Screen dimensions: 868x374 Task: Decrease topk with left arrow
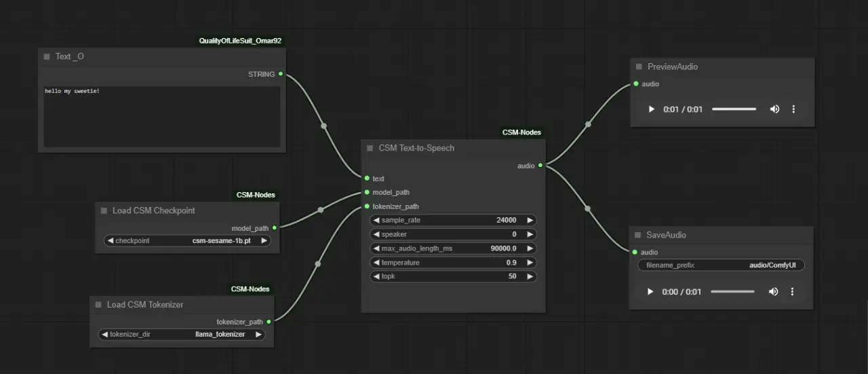point(376,277)
